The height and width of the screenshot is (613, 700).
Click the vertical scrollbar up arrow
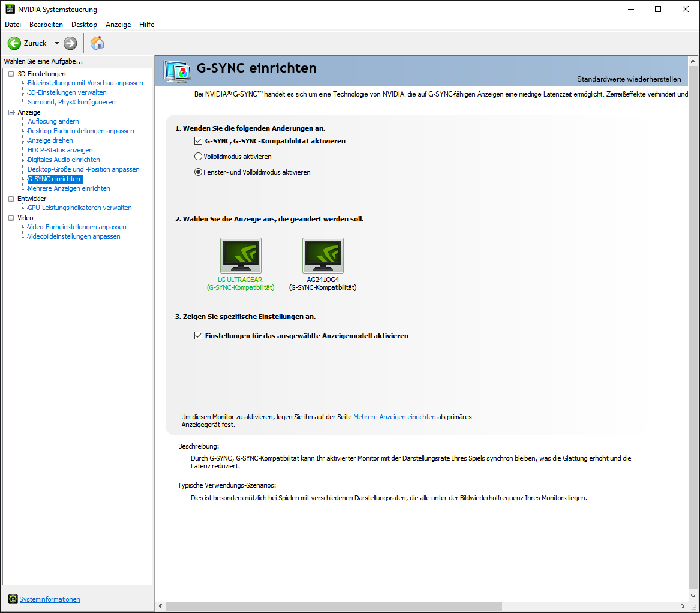pos(693,61)
